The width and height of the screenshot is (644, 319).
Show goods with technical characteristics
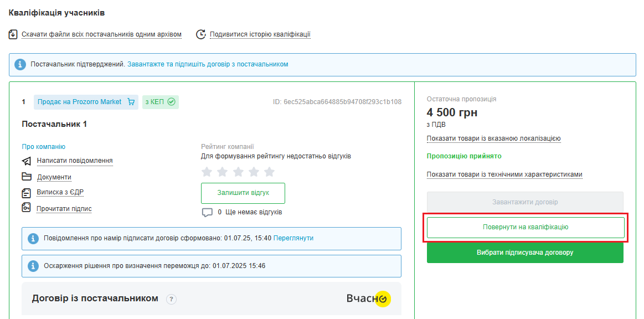[504, 174]
